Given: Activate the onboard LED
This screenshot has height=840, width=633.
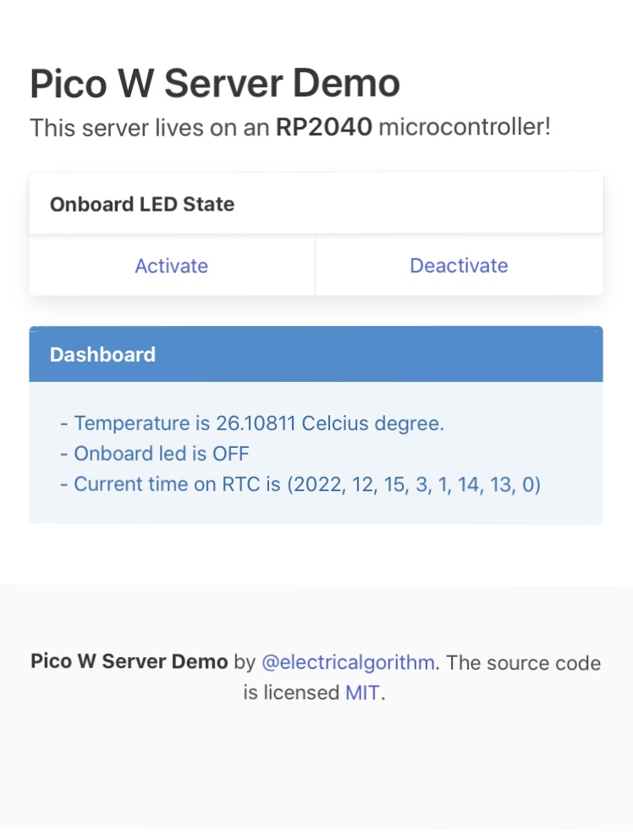Looking at the screenshot, I should (172, 266).
